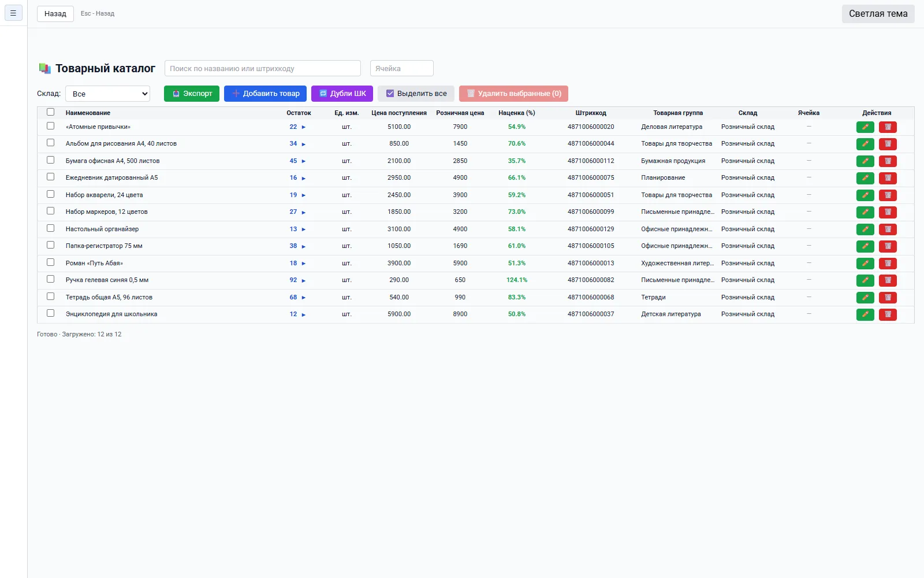
Task: Edit the Энциклопедия для школьника item
Action: 865,314
